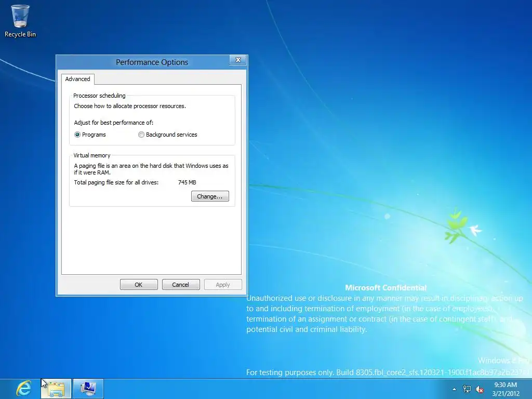Viewport: 532px width, 399px height.
Task: Confirm with the OK button
Action: click(139, 285)
